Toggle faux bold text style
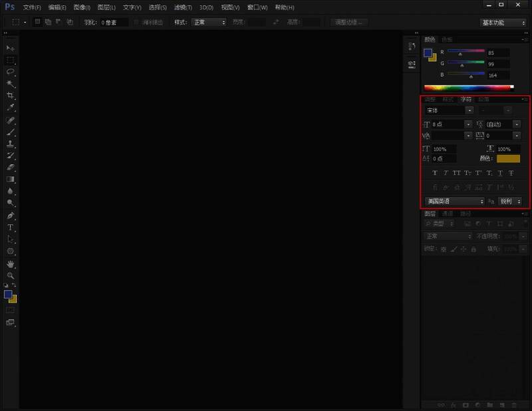This screenshot has height=411, width=532. coord(435,173)
